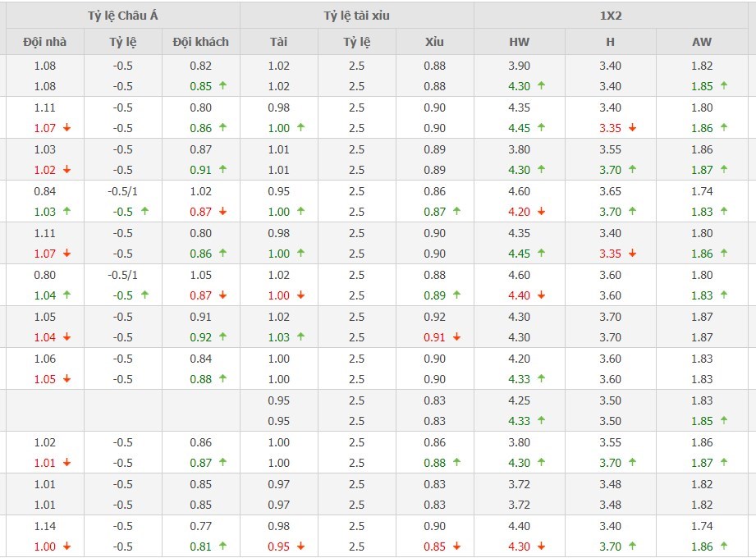Image resolution: width=756 pixels, height=558 pixels.
Task: Click the HW column header
Action: 519,42
